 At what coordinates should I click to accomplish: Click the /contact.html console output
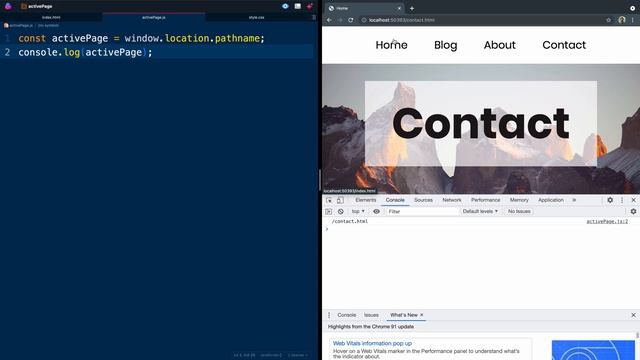[x=350, y=221]
